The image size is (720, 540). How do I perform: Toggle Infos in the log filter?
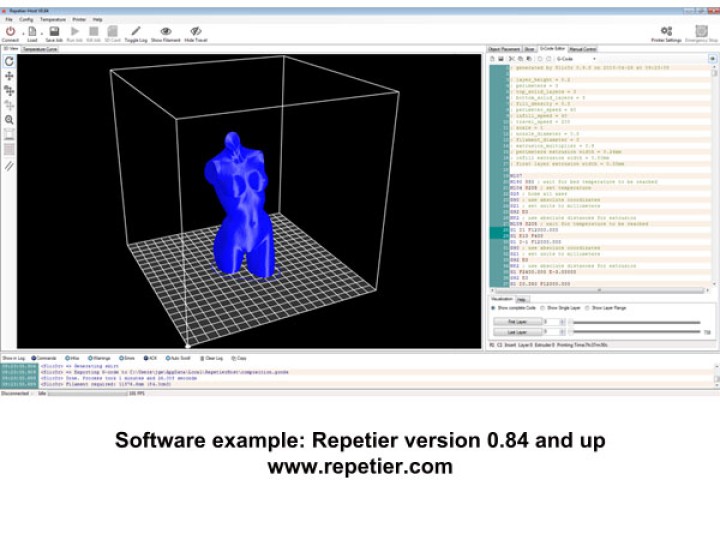[72, 358]
